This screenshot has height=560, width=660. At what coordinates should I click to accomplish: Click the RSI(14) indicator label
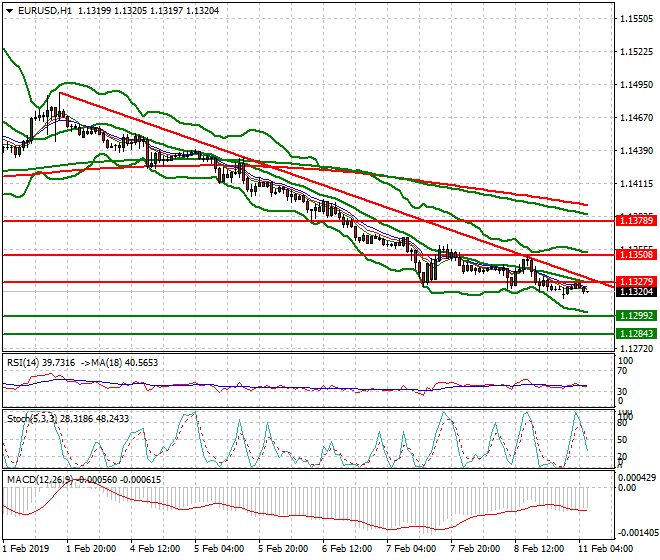(x=29, y=362)
